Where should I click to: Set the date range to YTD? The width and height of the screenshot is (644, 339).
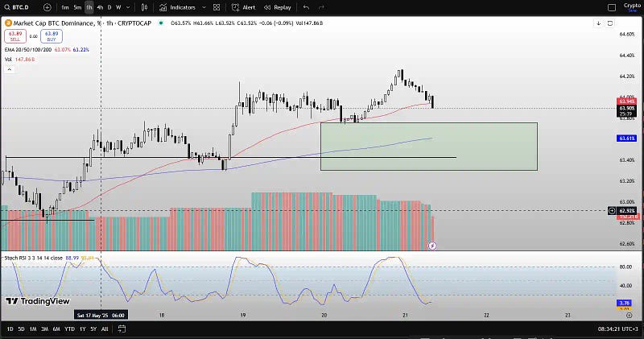70,329
